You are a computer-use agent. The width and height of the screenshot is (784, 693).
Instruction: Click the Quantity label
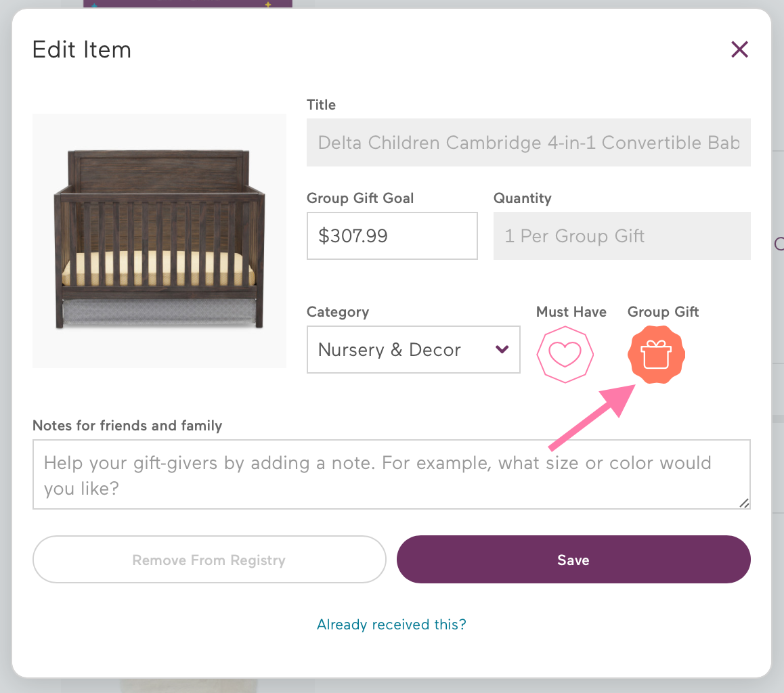(522, 198)
